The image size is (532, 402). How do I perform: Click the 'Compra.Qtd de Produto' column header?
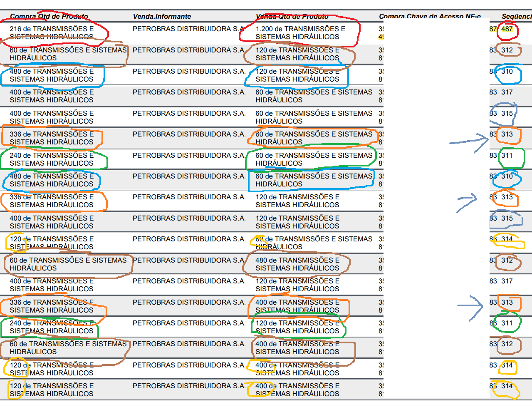pos(49,16)
